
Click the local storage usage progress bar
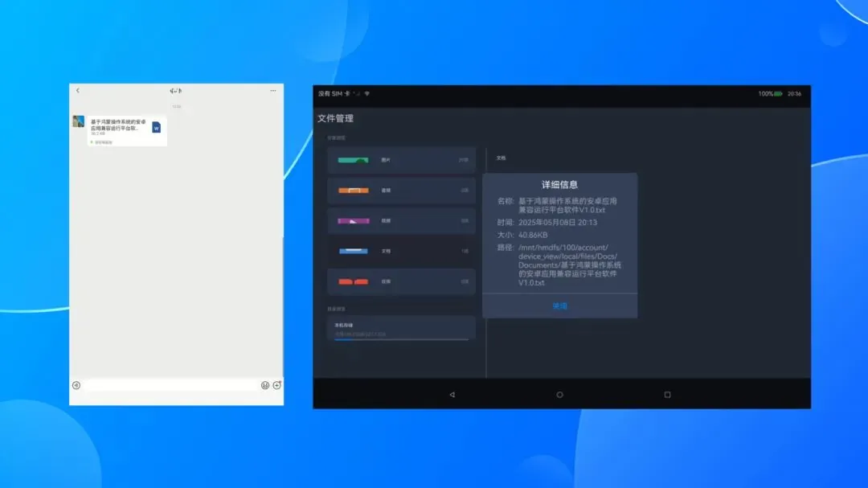click(401, 339)
